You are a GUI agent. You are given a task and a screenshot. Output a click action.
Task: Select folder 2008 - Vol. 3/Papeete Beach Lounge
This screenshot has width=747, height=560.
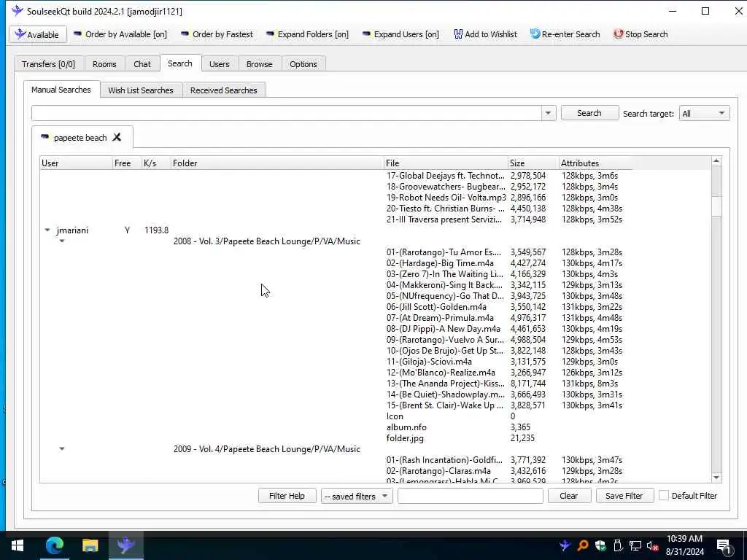(267, 241)
